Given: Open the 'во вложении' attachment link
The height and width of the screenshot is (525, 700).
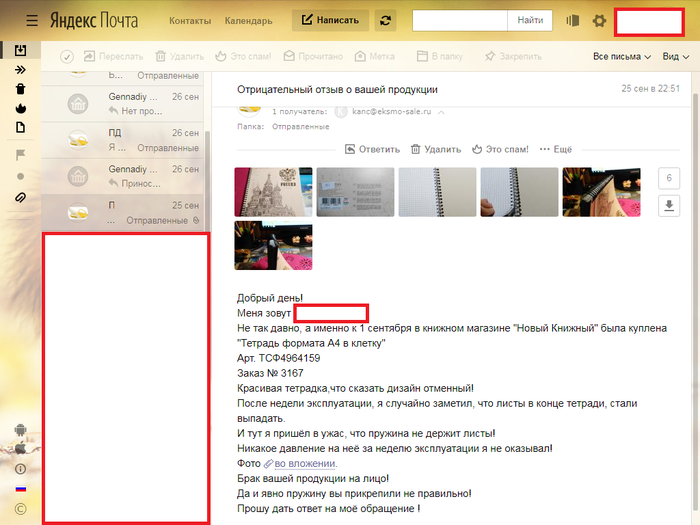Looking at the screenshot, I should 305,463.
